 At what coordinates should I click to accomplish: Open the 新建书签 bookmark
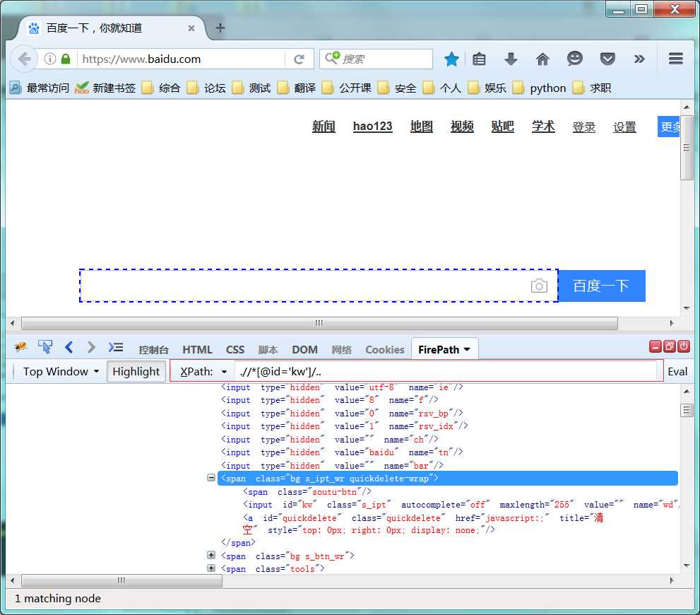point(105,88)
